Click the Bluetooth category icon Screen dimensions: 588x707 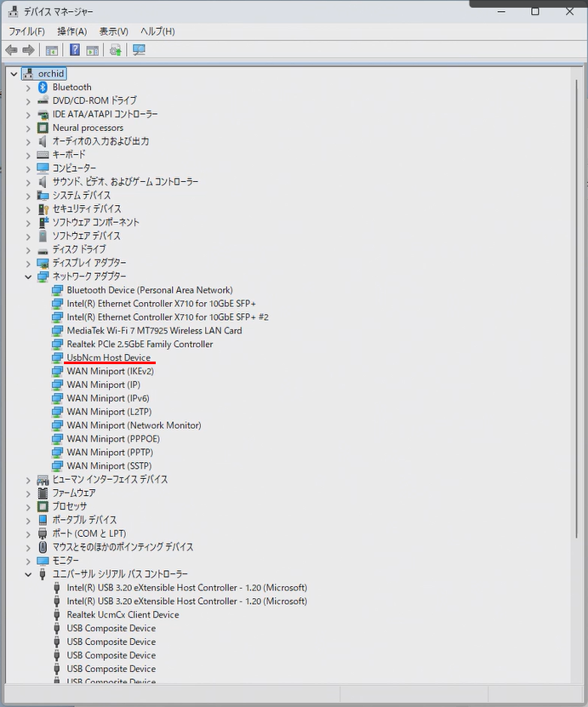point(43,87)
